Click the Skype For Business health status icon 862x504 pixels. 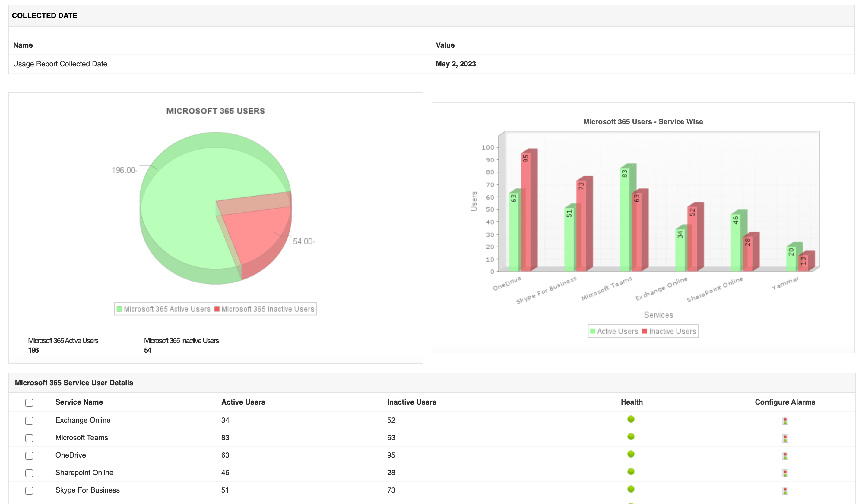631,489
